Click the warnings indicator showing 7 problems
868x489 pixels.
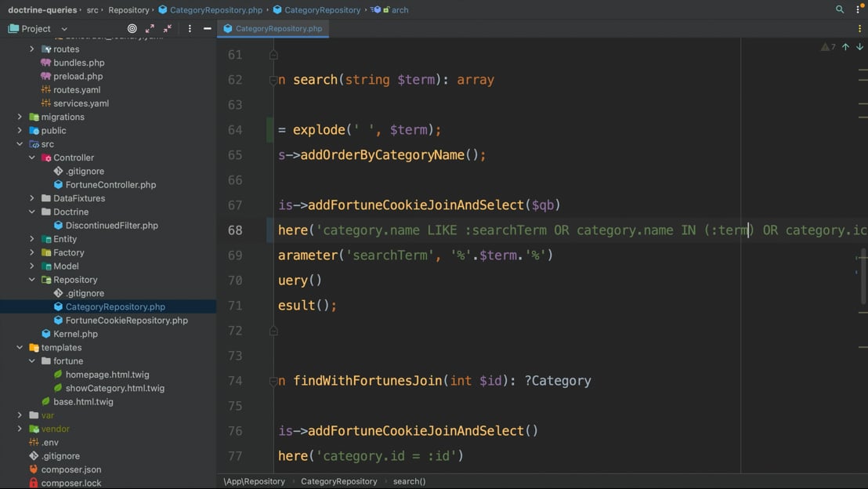(828, 47)
